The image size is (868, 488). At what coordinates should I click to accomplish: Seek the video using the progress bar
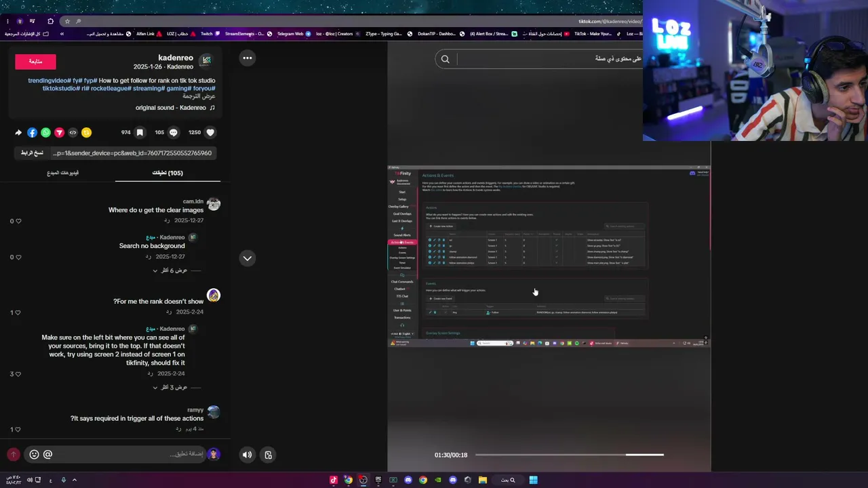tap(570, 455)
